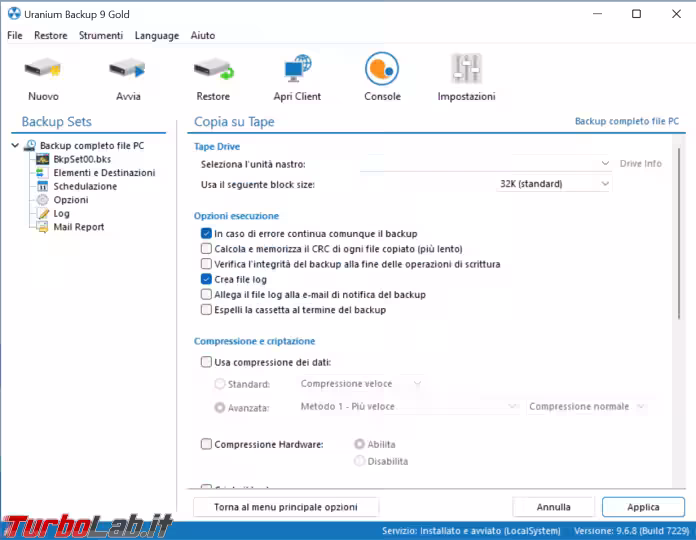Select the 'Log' tree item label

click(62, 213)
